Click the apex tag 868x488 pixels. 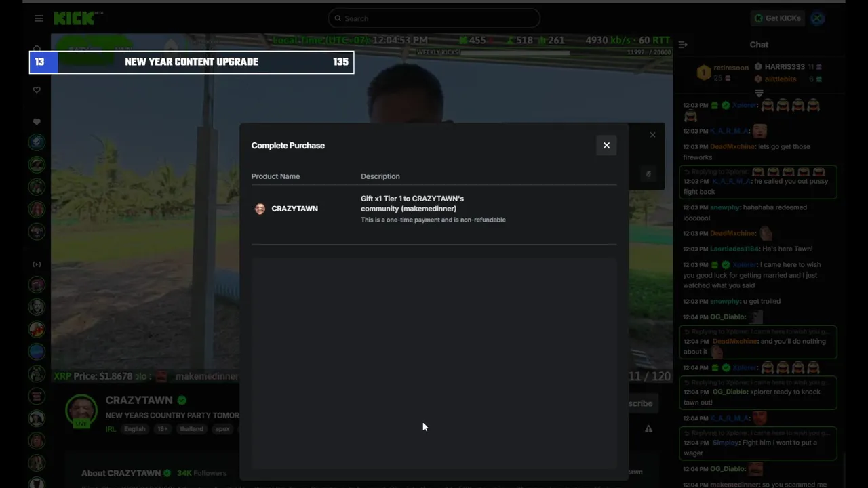(222, 429)
